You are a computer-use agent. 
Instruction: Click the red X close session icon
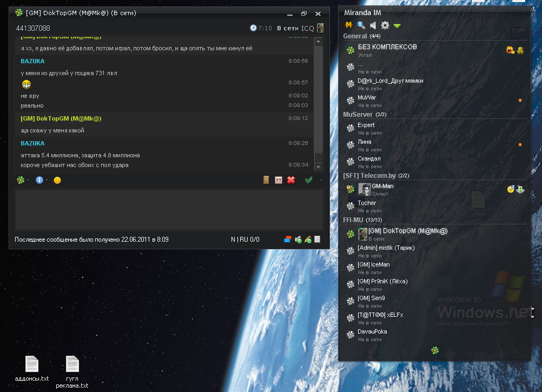(x=291, y=180)
